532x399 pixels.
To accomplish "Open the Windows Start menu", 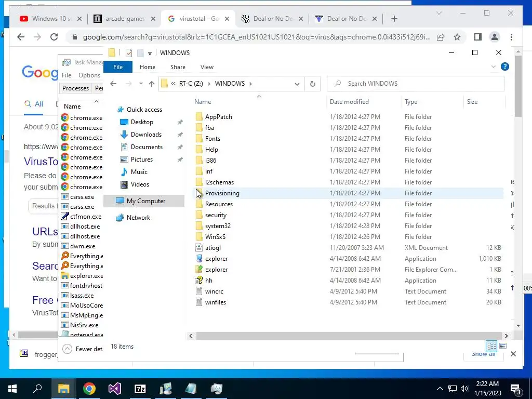I will (12, 389).
